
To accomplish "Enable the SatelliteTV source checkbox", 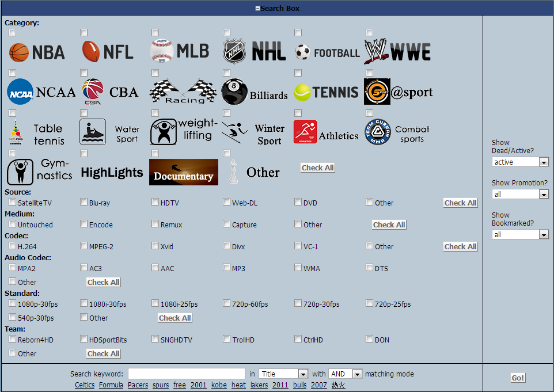I will 12,202.
